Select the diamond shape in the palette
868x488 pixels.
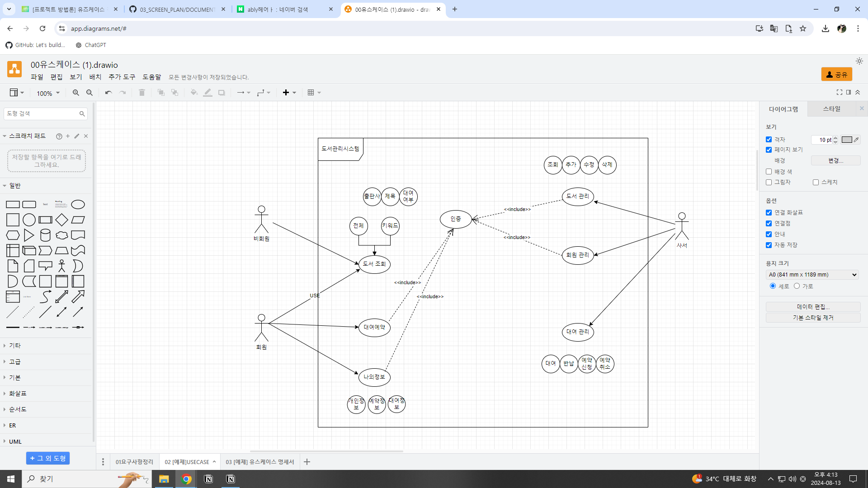(x=61, y=220)
